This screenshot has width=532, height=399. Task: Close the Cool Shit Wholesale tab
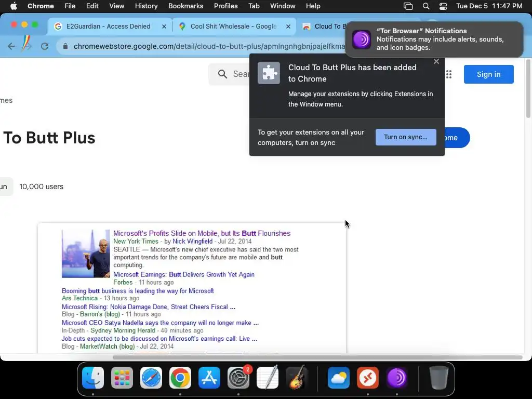pyautogui.click(x=288, y=26)
